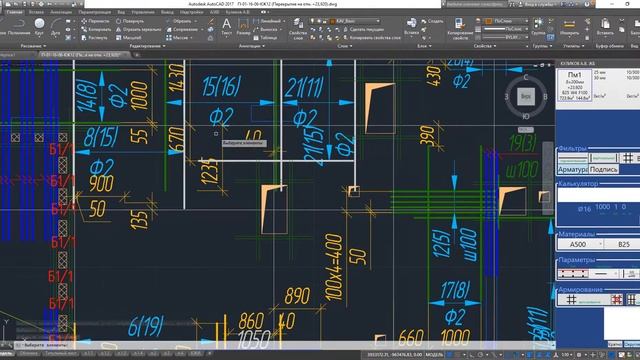Click the Measure (Измерить) tool

(569, 27)
